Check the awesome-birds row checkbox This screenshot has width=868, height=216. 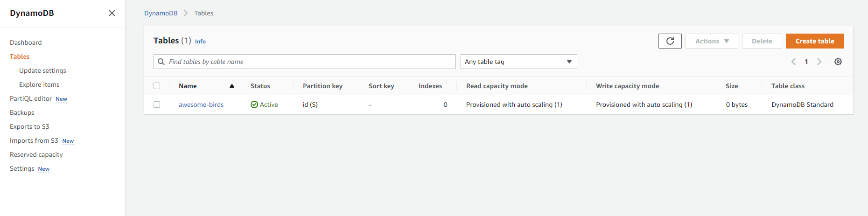pyautogui.click(x=157, y=105)
